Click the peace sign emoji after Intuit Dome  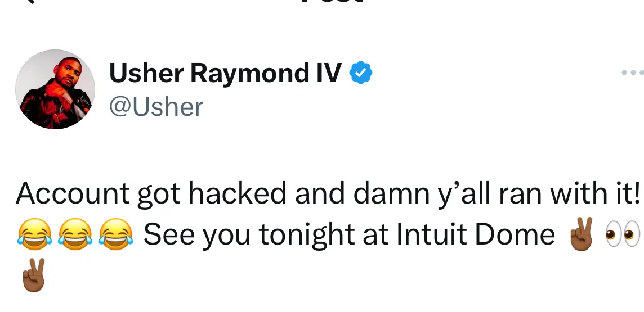(x=580, y=234)
